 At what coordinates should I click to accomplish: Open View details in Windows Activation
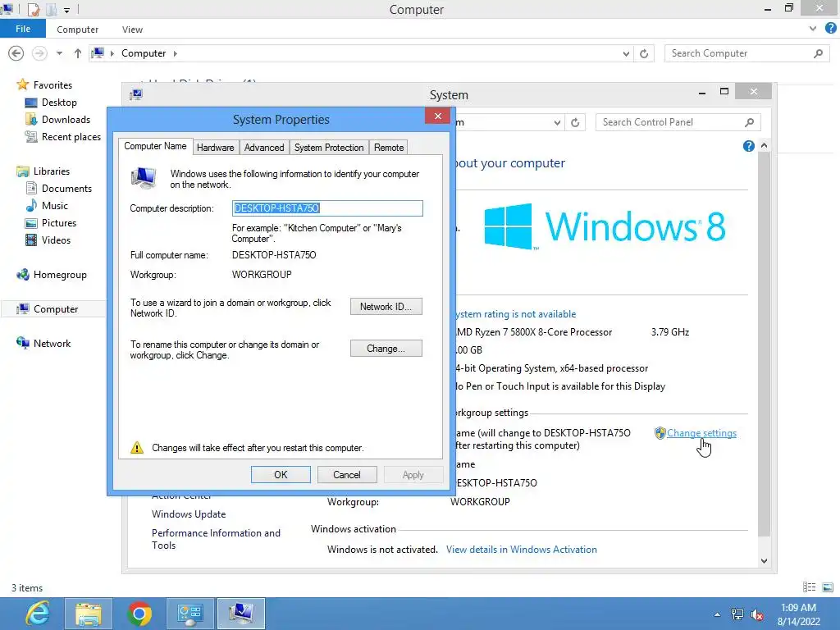pos(521,550)
